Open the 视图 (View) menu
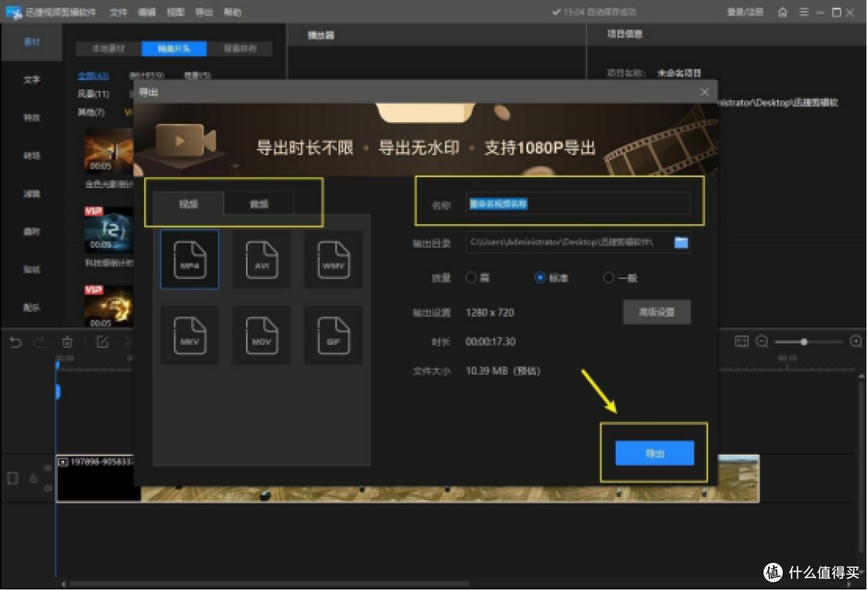868x591 pixels. coord(175,12)
